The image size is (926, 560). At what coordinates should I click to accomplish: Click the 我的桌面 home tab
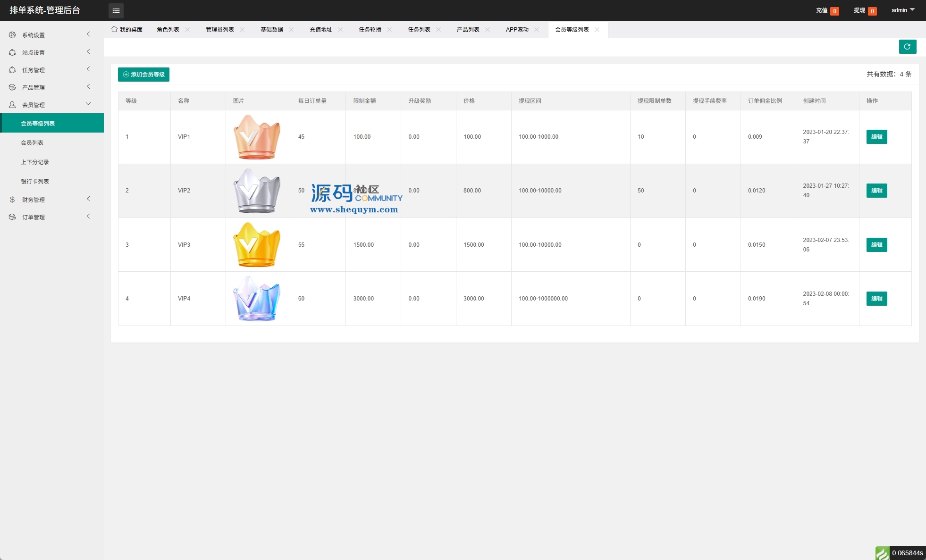click(126, 29)
